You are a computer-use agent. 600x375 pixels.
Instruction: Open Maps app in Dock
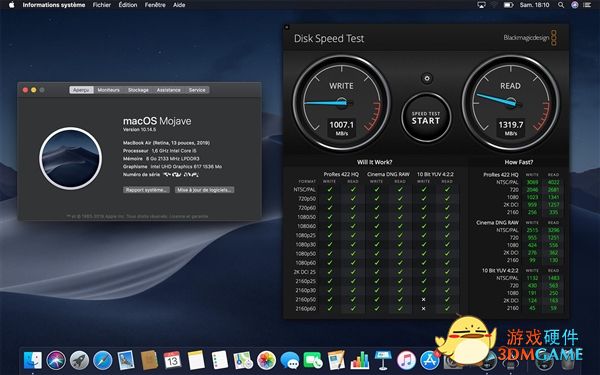243,360
